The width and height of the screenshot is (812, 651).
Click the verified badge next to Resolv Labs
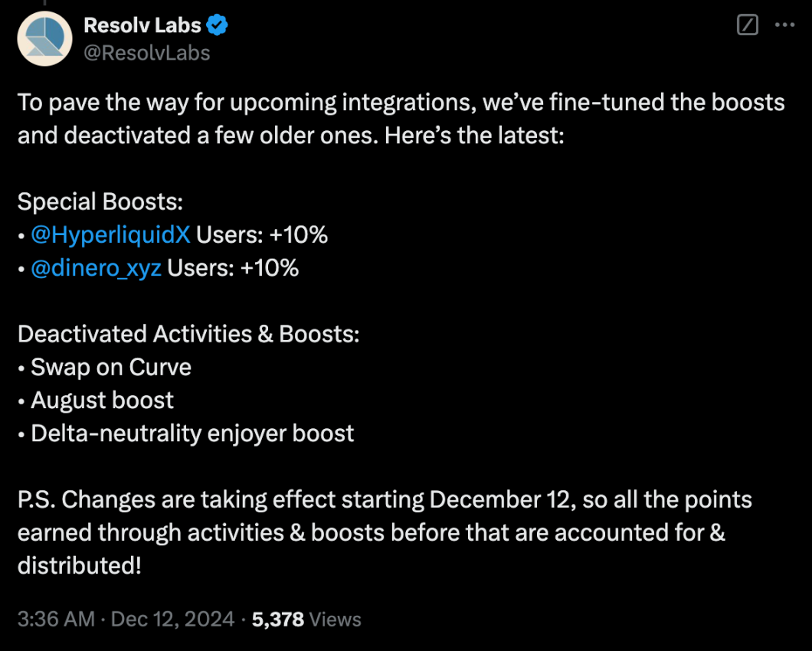pyautogui.click(x=217, y=25)
